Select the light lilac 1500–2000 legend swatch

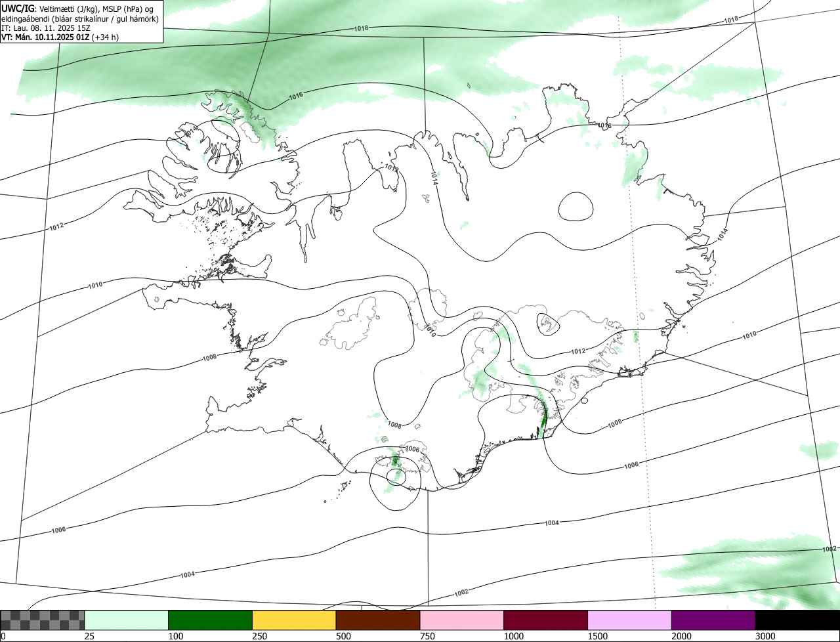(629, 620)
